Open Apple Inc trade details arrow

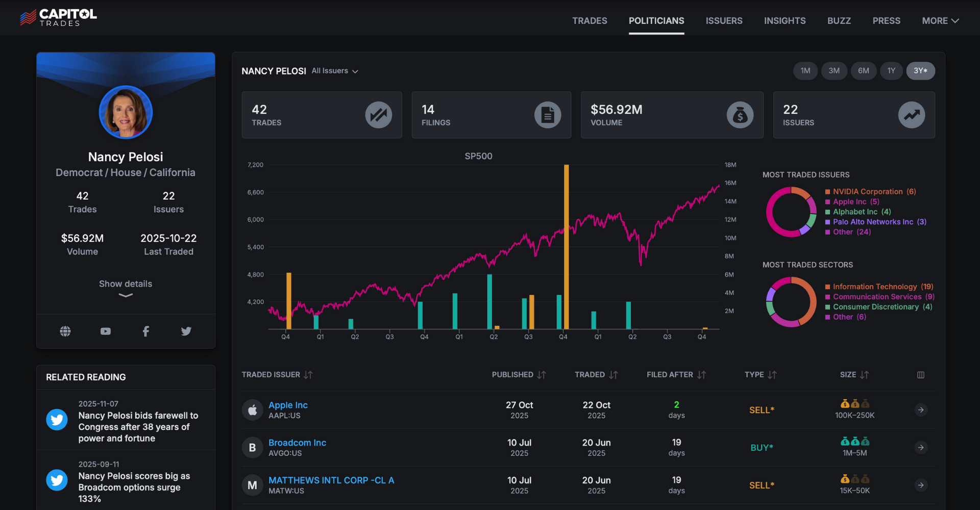(x=921, y=410)
